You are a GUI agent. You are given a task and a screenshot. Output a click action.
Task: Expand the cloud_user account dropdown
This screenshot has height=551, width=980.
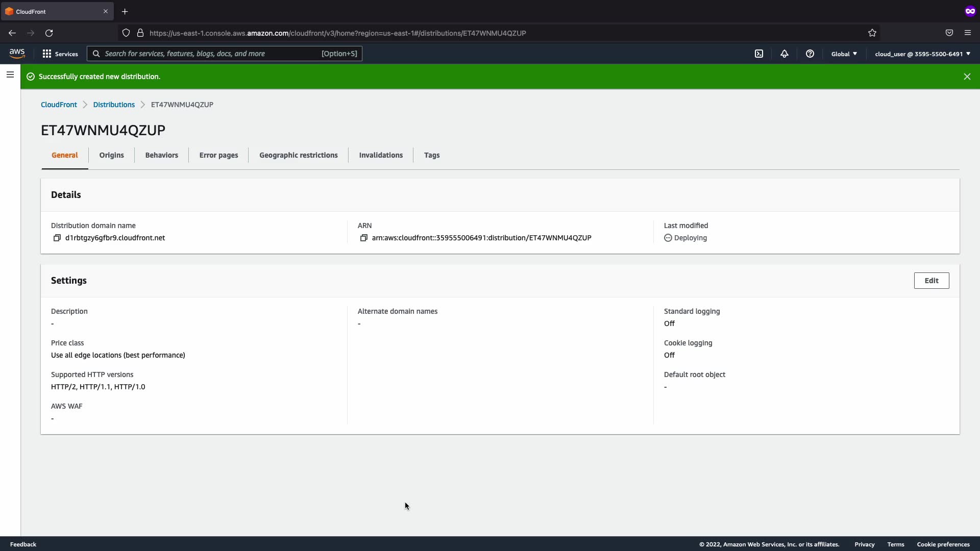pyautogui.click(x=922, y=54)
